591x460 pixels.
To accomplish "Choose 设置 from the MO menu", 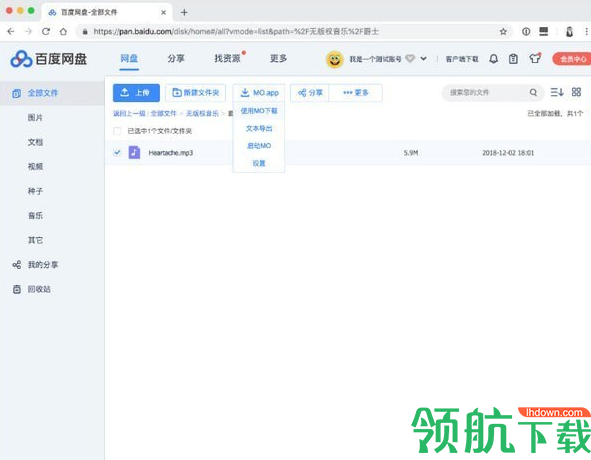I will [x=259, y=163].
